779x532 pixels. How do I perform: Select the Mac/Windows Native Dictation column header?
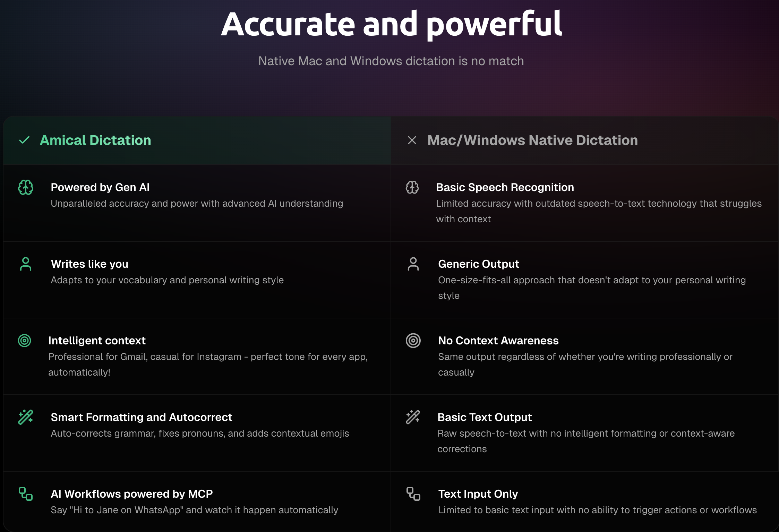(532, 140)
